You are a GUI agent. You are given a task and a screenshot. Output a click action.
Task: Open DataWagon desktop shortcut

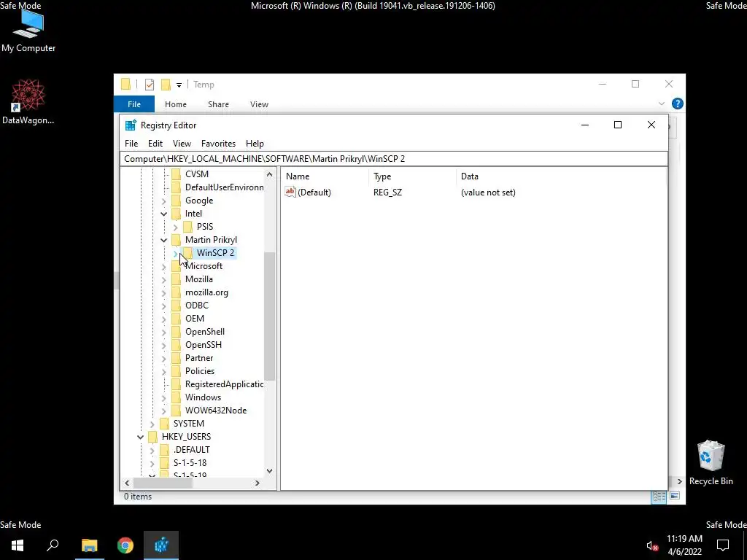pos(28,102)
